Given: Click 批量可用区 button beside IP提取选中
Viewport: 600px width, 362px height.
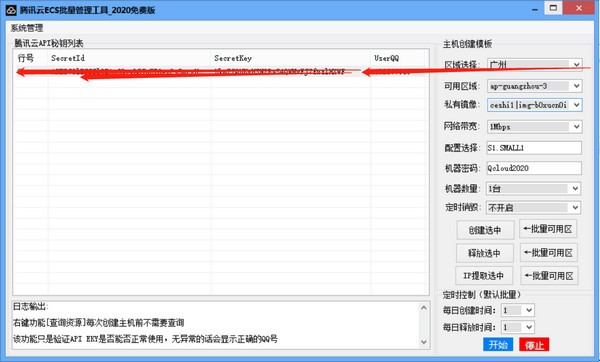Looking at the screenshot, I should coord(549,276).
